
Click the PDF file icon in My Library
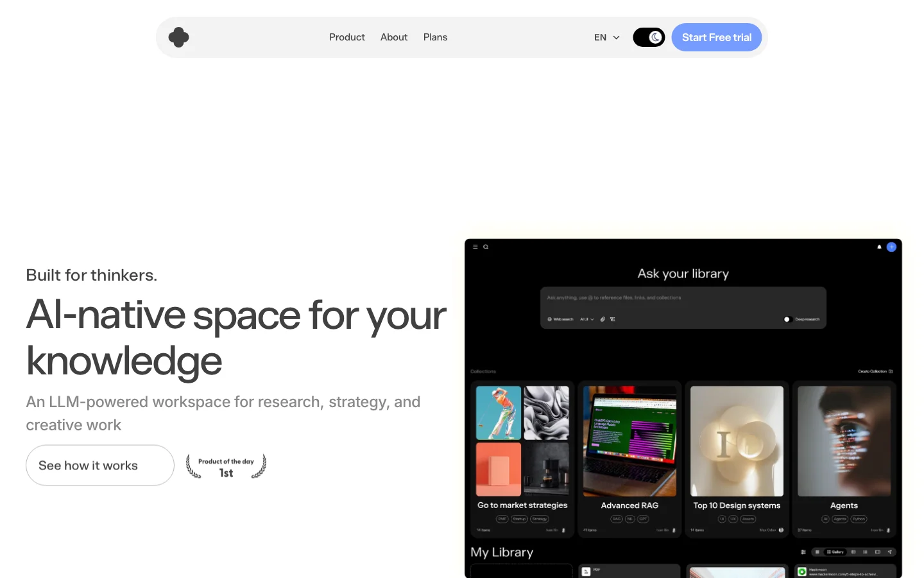coord(586,571)
